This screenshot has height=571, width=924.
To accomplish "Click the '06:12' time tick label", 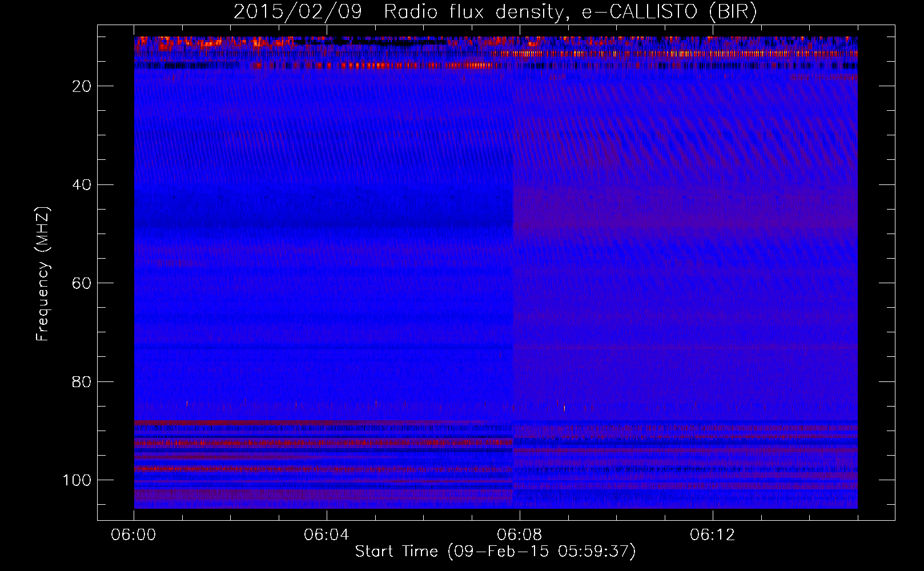I will pyautogui.click(x=713, y=535).
